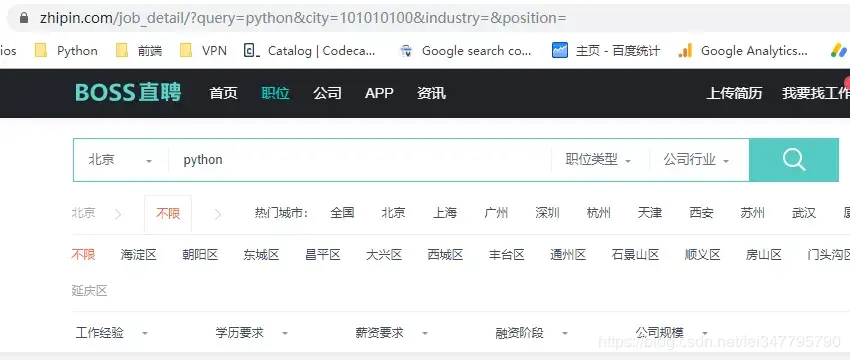Open 资讯 in the top navigation
The image size is (850, 360).
point(432,93)
